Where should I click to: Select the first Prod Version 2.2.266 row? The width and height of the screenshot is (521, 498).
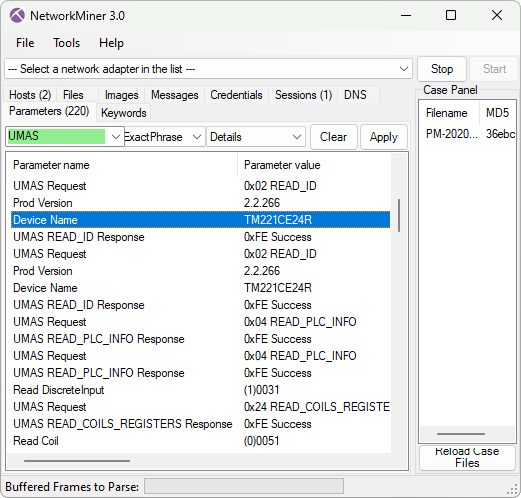(200, 203)
